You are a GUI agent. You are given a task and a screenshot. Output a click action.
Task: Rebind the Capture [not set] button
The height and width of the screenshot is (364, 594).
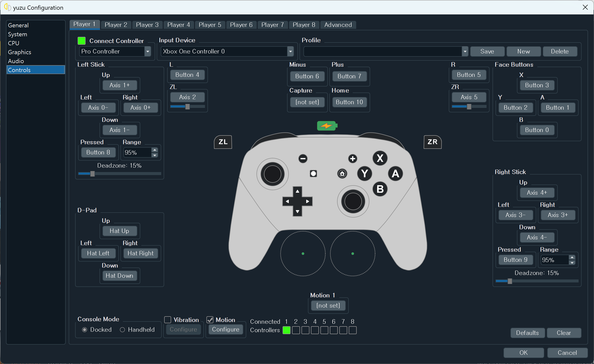point(307,102)
